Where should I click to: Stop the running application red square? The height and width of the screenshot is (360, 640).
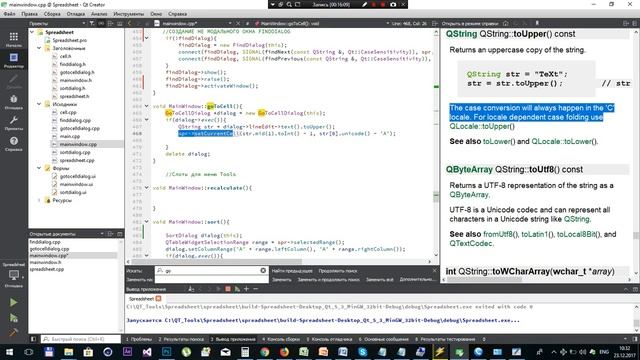(228, 289)
